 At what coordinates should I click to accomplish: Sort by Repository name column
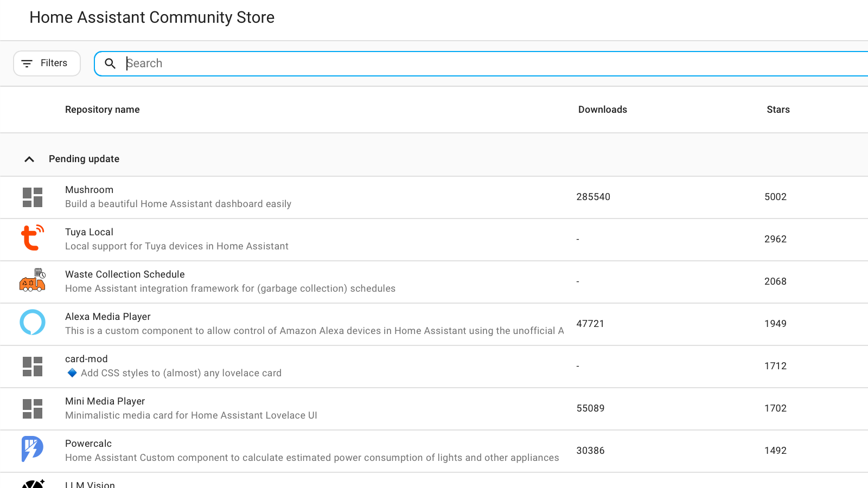tap(103, 110)
